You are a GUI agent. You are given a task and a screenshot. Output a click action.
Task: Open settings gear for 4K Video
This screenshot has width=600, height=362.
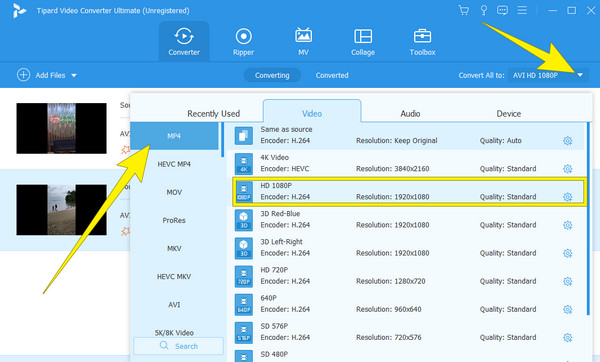pos(567,169)
